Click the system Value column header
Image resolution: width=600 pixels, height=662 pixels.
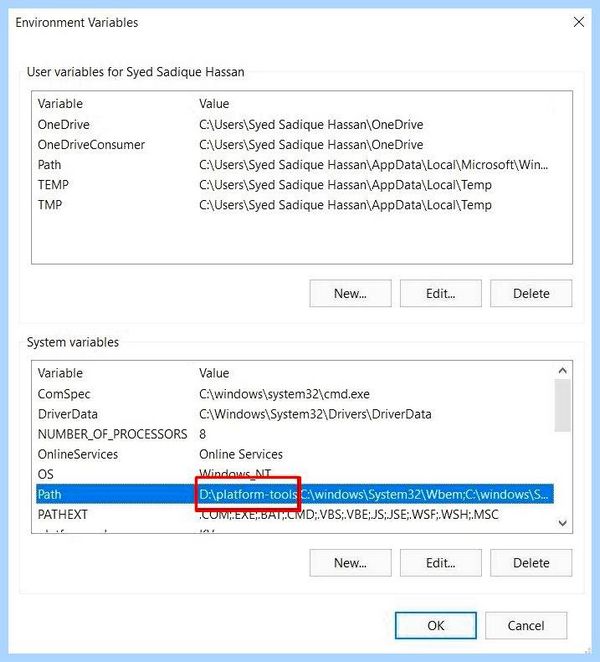[x=214, y=373]
